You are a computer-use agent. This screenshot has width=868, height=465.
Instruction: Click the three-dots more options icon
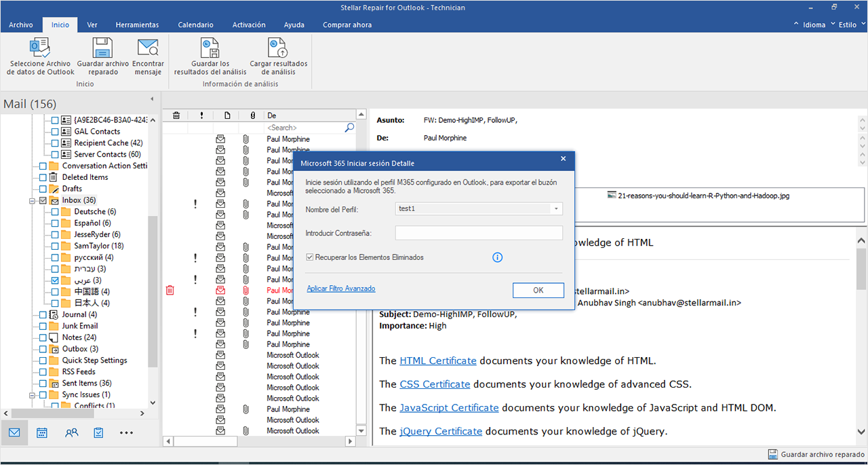126,432
